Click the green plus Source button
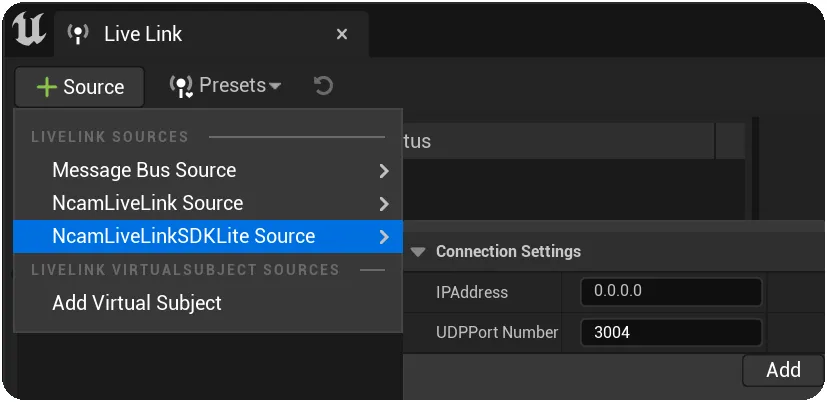Screen dimensions: 827x402 pos(80,87)
